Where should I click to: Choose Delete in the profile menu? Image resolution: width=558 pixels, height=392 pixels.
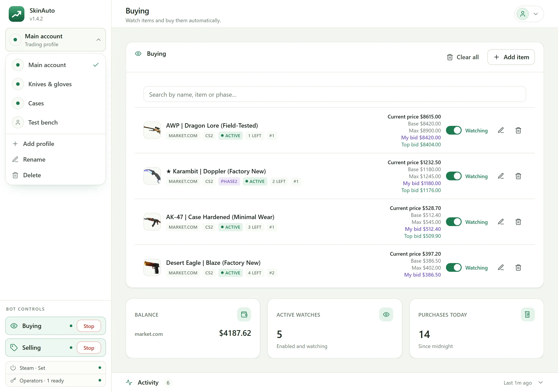point(55,175)
